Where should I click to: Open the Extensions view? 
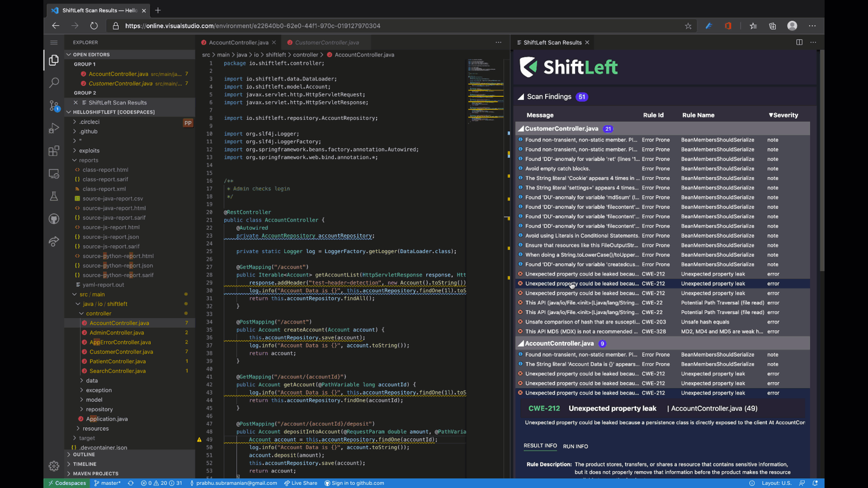(54, 151)
